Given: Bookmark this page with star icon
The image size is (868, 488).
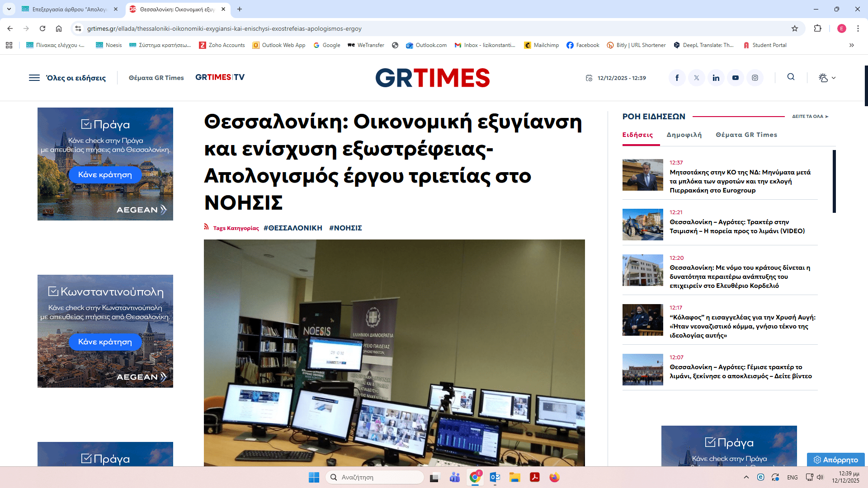Looking at the screenshot, I should point(795,28).
